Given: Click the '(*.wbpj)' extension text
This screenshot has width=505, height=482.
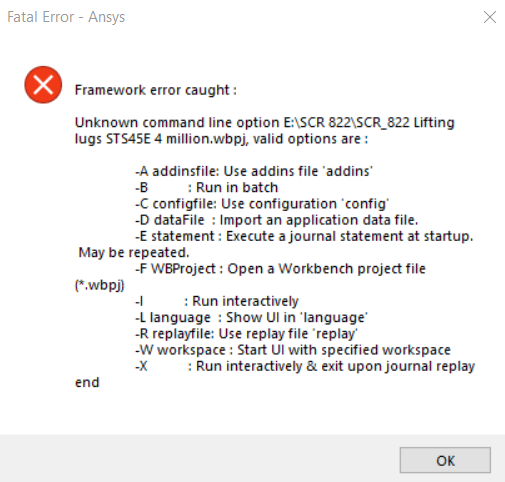Looking at the screenshot, I should (100, 285).
